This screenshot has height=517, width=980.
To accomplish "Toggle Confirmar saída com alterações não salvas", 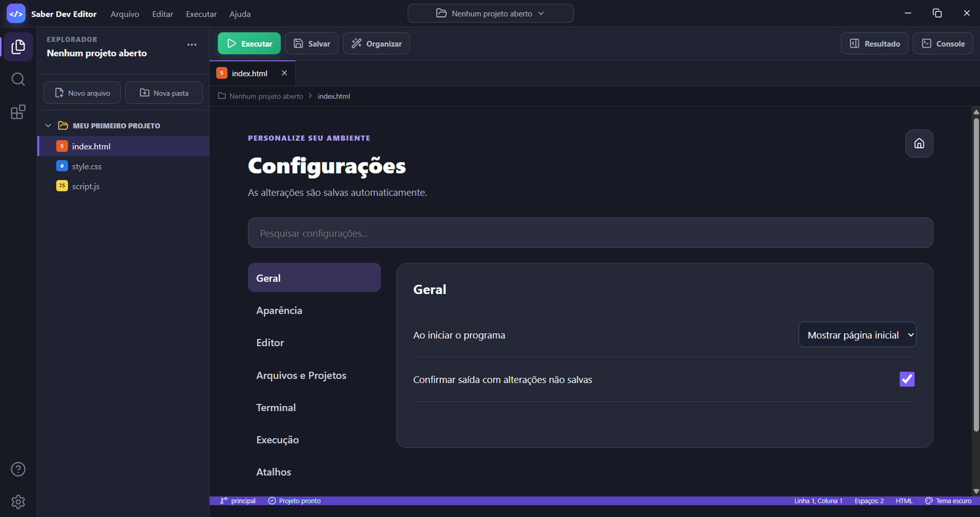I will [x=907, y=379].
